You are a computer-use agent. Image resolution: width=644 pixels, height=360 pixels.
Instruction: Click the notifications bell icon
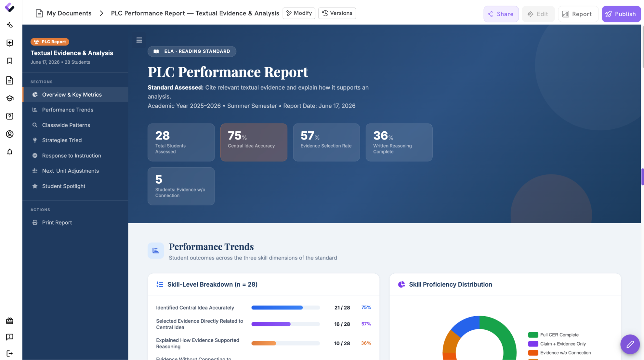[10, 152]
